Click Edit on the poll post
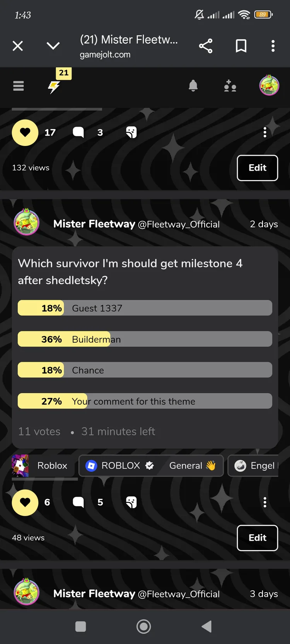Image resolution: width=290 pixels, height=644 pixels. coord(257,538)
